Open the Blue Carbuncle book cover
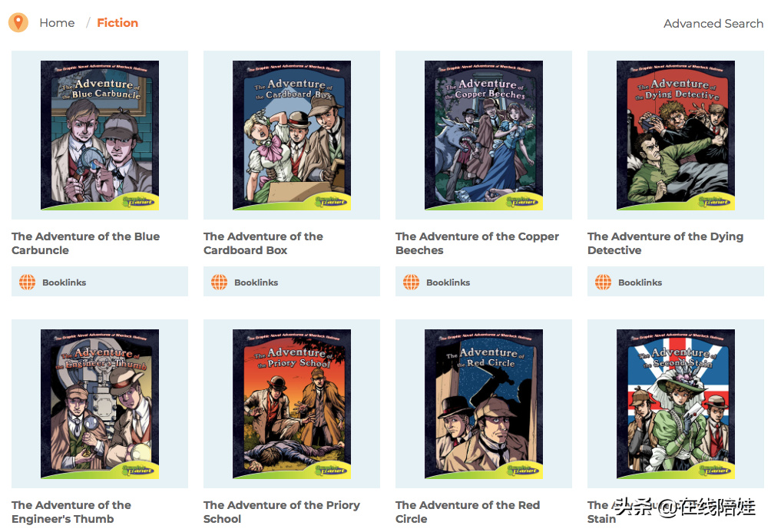771x532 pixels. pyautogui.click(x=100, y=135)
